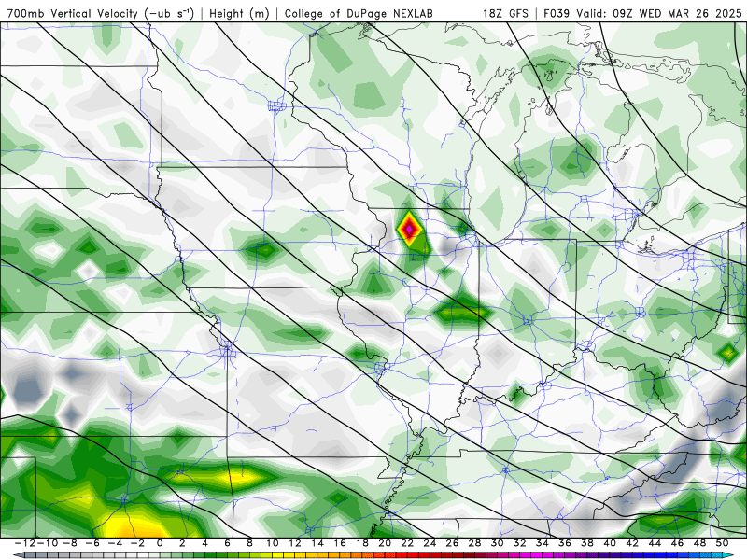This screenshot has height=560, width=747.
Task: Click the magenta-centered velocity maximum on the map
Action: 409,229
